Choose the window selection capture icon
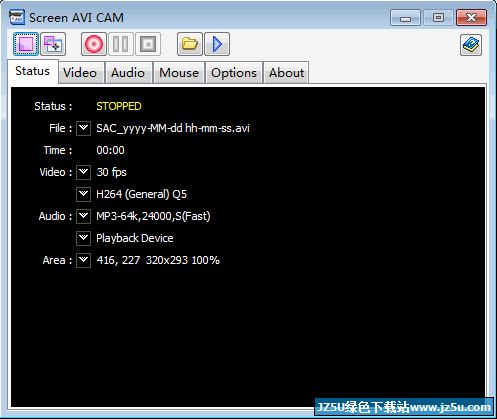The height and width of the screenshot is (419, 497). click(x=53, y=44)
